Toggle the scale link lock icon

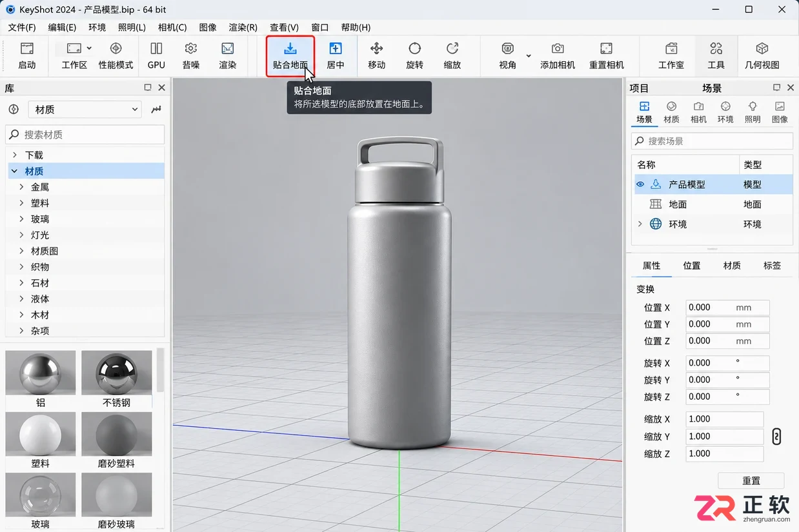[x=776, y=437]
